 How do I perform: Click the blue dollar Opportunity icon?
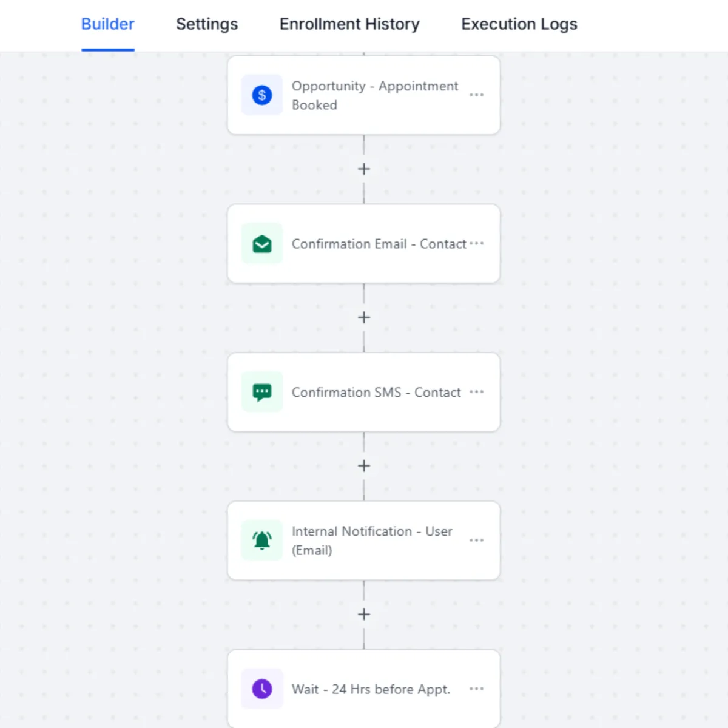pos(262,95)
